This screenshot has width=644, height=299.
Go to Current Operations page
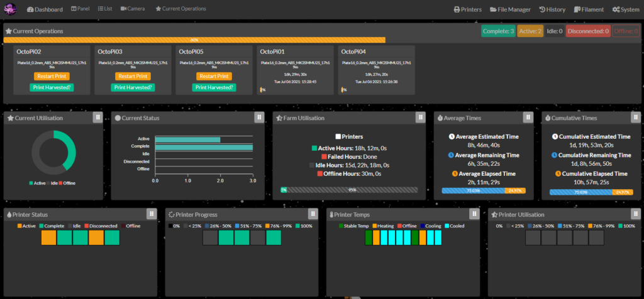tap(180, 9)
